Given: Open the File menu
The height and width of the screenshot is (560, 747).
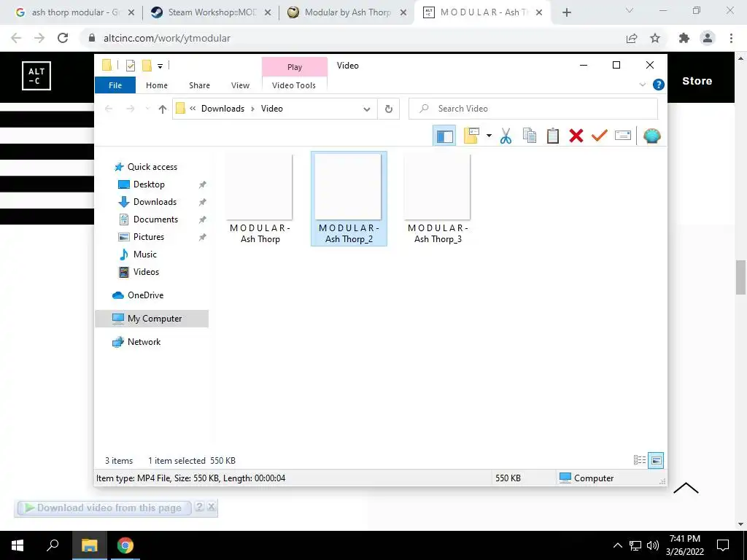Looking at the screenshot, I should (115, 85).
